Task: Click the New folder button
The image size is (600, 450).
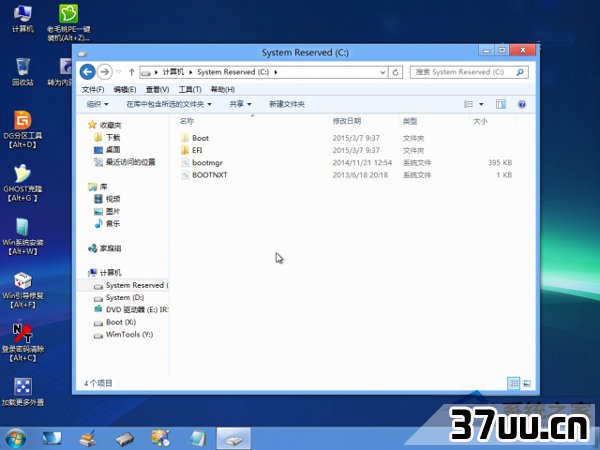Action: pos(287,104)
